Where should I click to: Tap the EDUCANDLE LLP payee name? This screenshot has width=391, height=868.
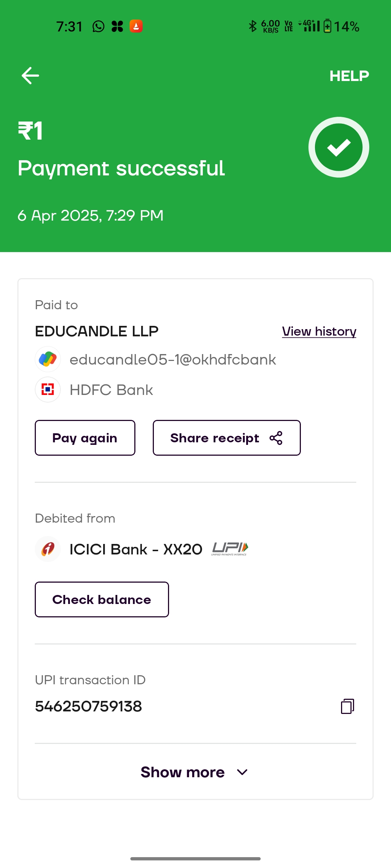(x=97, y=331)
